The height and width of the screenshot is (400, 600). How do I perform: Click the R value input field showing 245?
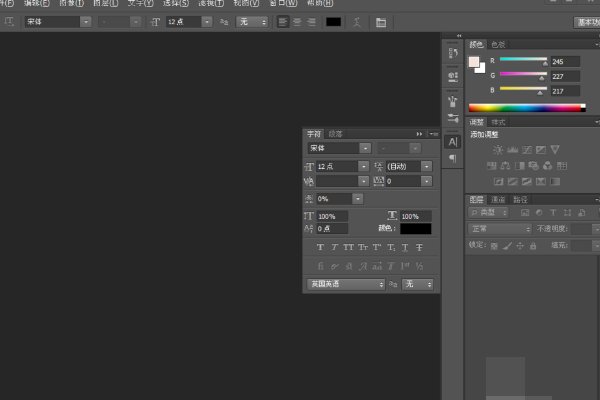tap(565, 61)
